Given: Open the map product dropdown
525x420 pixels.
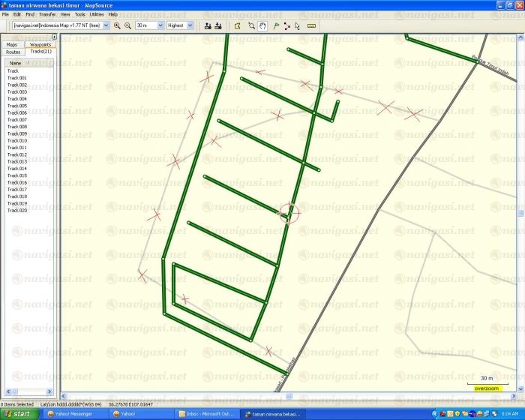Looking at the screenshot, I should 106,25.
